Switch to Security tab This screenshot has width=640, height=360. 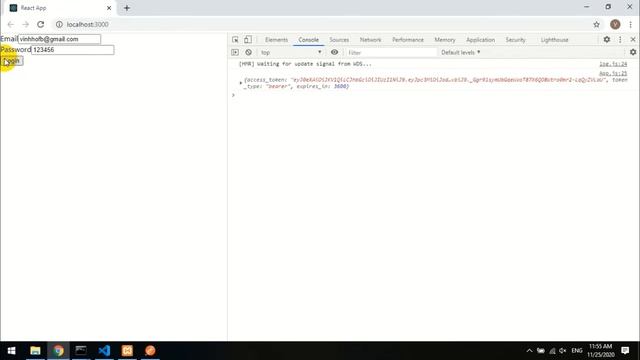coord(516,40)
